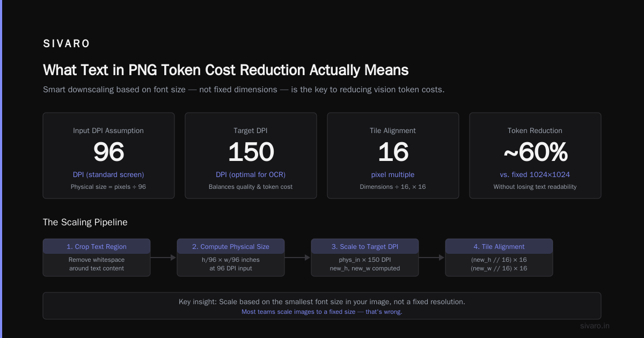Select the '2. Compute Physical Size' step header

[x=231, y=246]
